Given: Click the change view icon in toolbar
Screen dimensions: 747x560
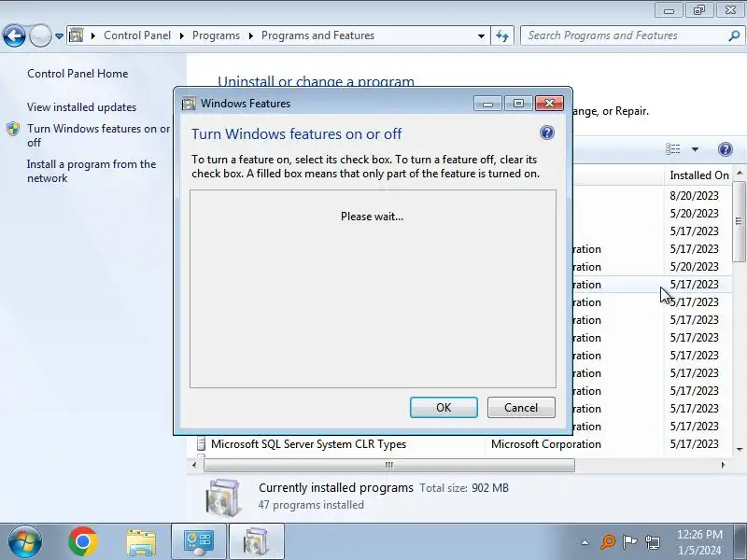Looking at the screenshot, I should [x=673, y=149].
